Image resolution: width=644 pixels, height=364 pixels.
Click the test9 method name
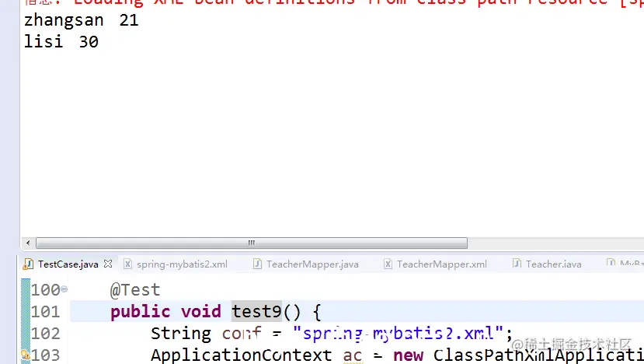tap(256, 311)
